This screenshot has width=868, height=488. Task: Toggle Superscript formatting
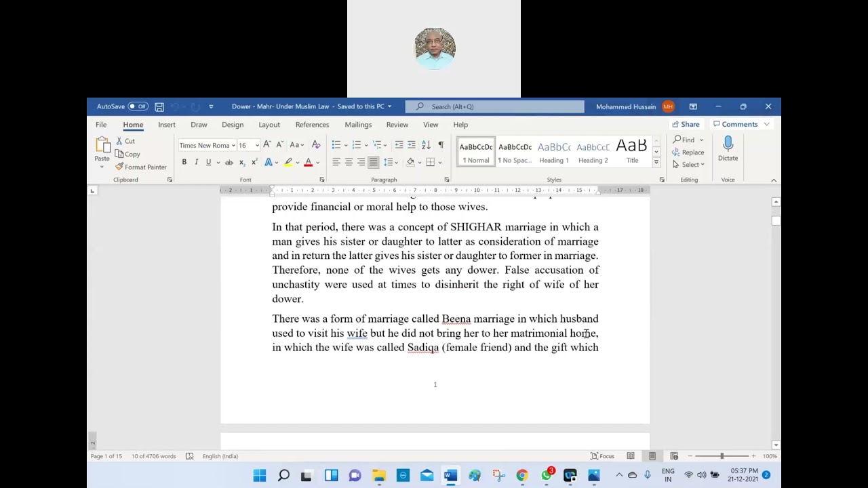pyautogui.click(x=254, y=162)
